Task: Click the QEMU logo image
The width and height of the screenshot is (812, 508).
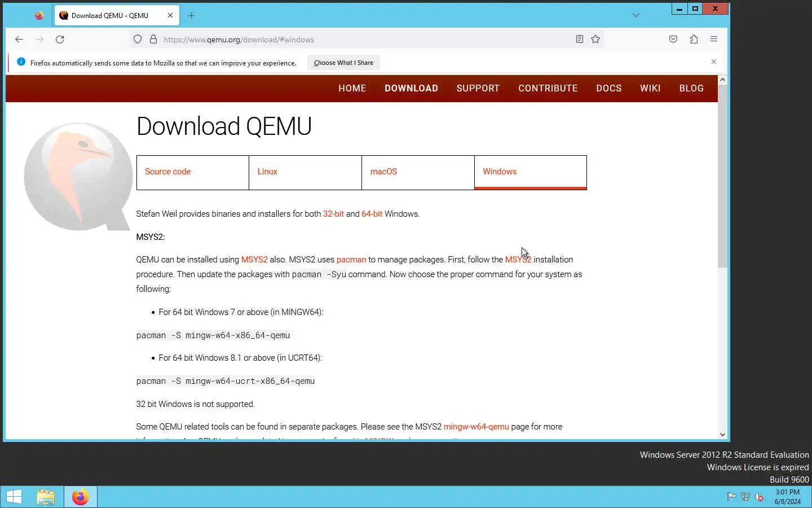Action: click(78, 177)
